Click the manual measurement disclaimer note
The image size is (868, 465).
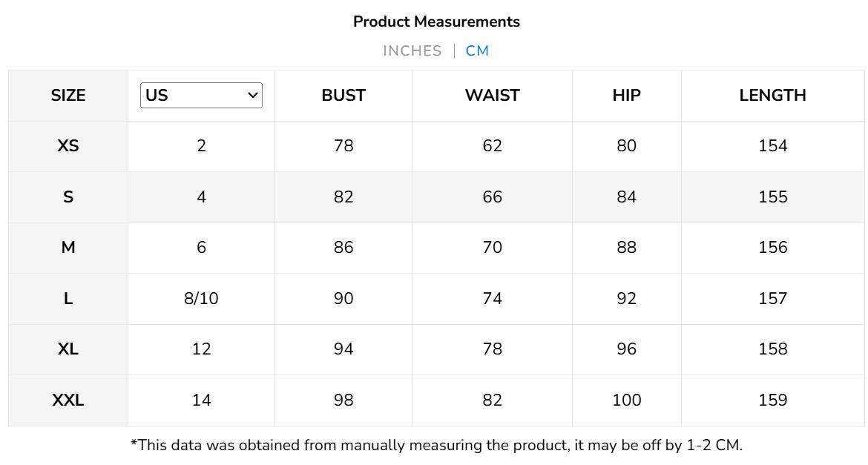pos(436,446)
